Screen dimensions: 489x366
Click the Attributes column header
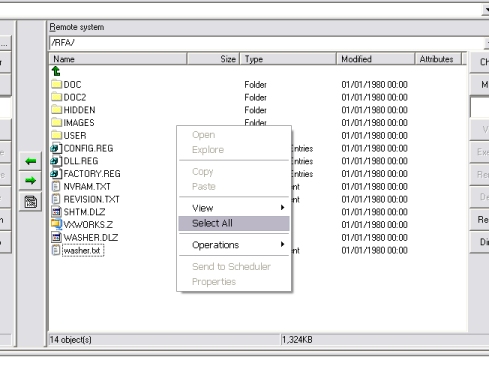click(x=438, y=59)
